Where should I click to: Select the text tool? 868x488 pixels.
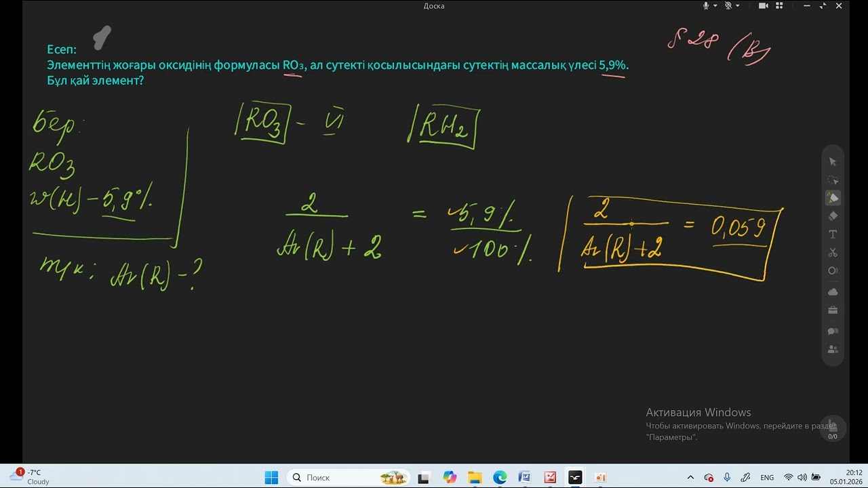pyautogui.click(x=833, y=235)
